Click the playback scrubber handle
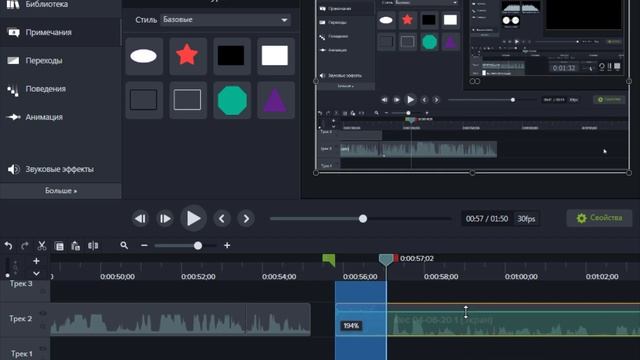The height and width of the screenshot is (360, 640). pos(363,219)
